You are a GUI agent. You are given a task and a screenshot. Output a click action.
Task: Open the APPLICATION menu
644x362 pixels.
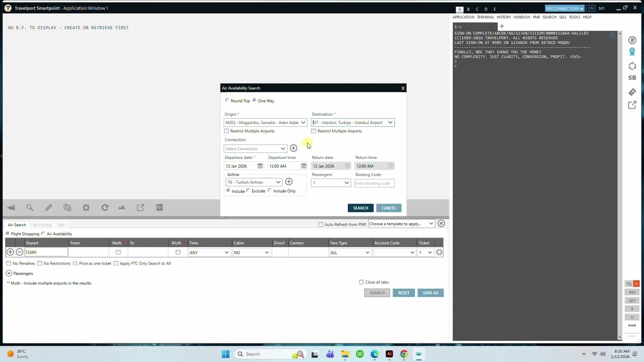463,17
